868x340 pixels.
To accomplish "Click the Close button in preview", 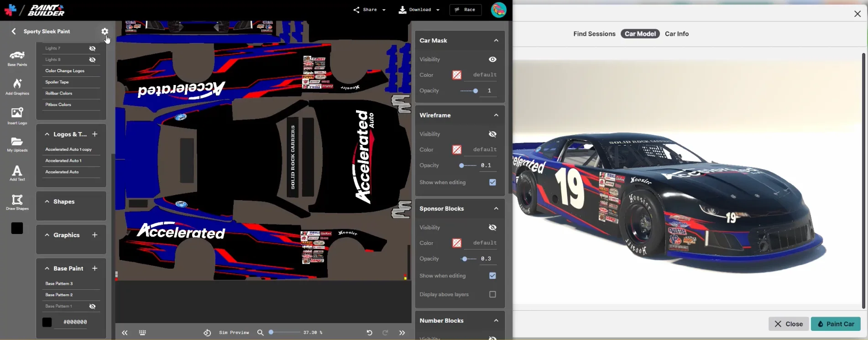I will 789,324.
